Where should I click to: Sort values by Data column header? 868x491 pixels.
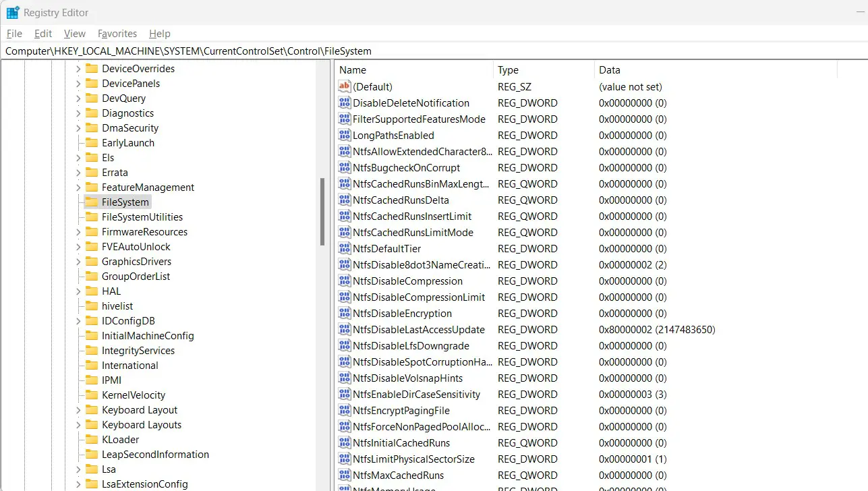(716, 70)
